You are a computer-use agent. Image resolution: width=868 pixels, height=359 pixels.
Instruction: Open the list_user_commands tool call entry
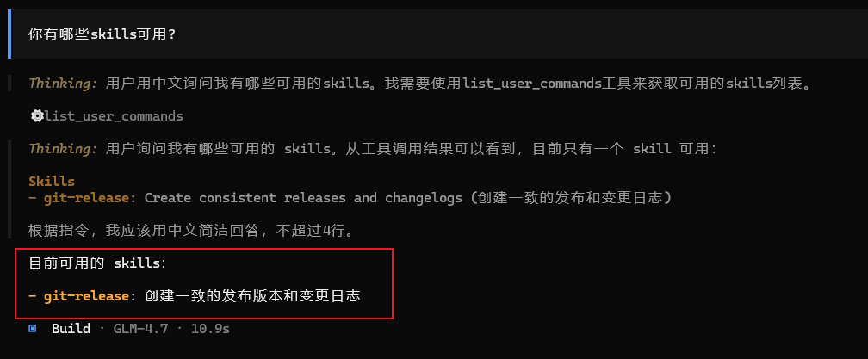click(x=107, y=116)
